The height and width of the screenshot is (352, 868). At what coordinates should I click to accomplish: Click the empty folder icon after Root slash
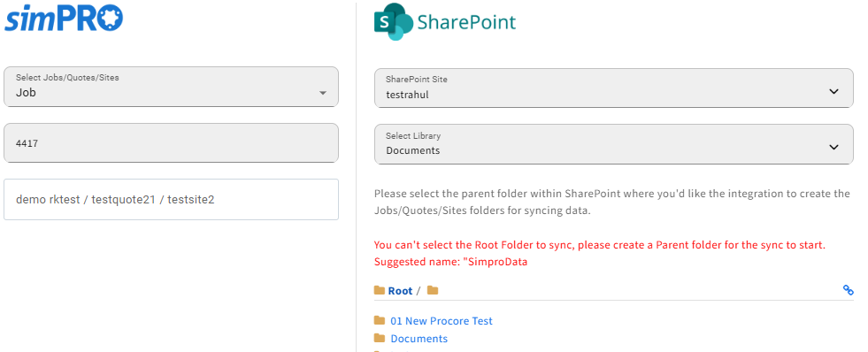tap(433, 291)
